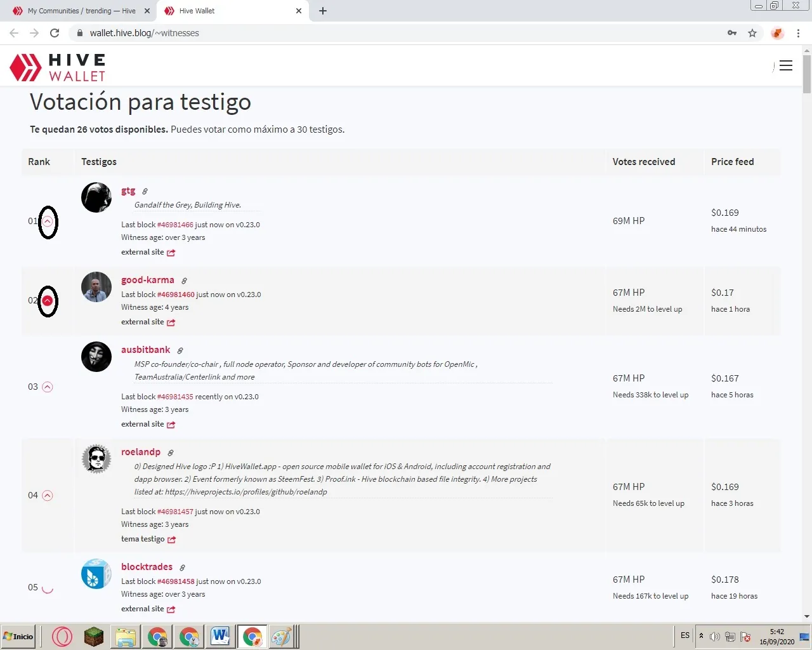
Task: Open block #46981435 link
Action: click(175, 397)
